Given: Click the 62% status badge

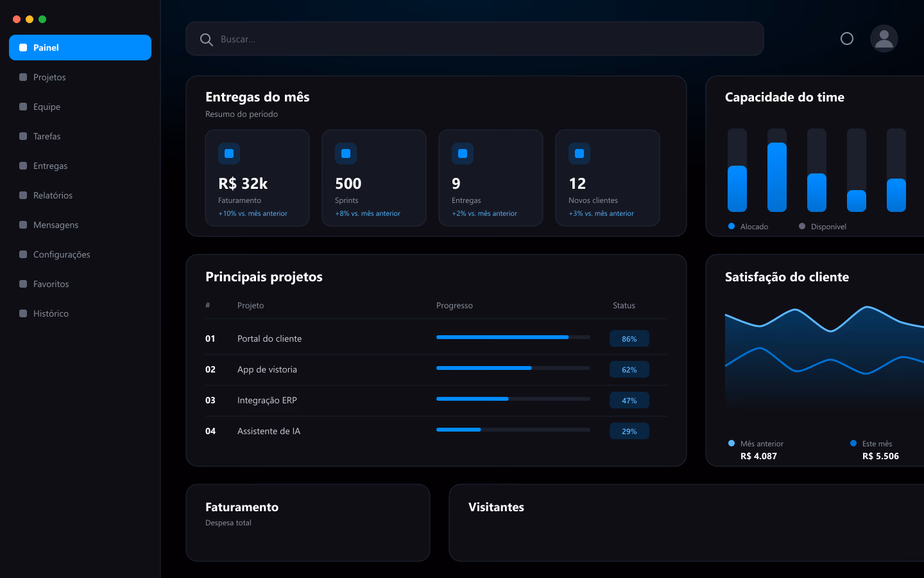Looking at the screenshot, I should point(629,369).
